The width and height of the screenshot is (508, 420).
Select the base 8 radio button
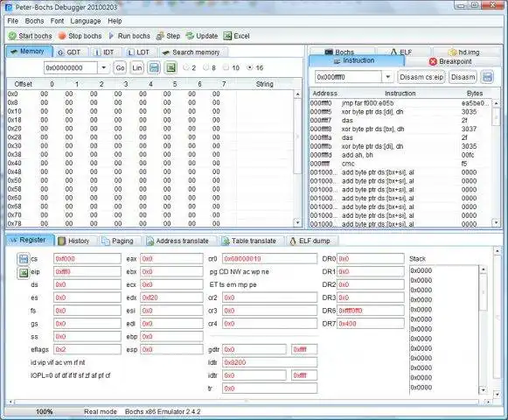coord(205,67)
